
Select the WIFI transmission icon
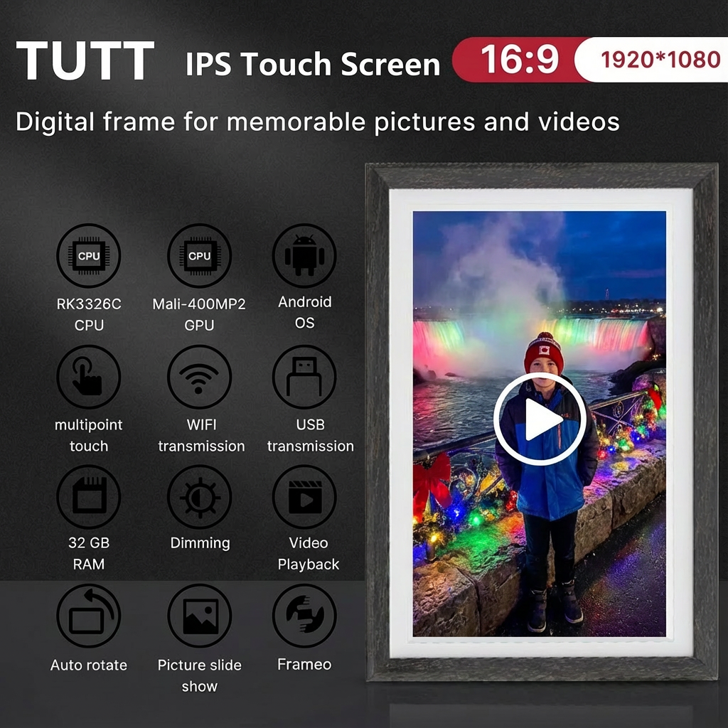[x=200, y=377]
